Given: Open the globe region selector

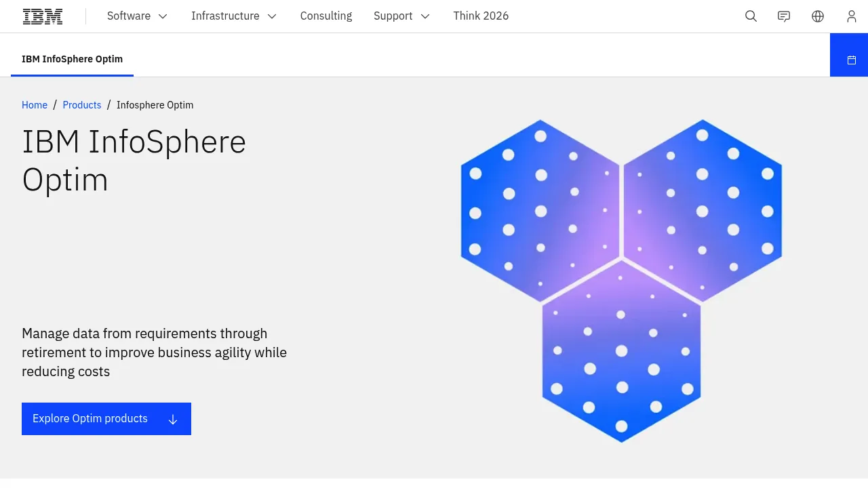Looking at the screenshot, I should coord(818,16).
